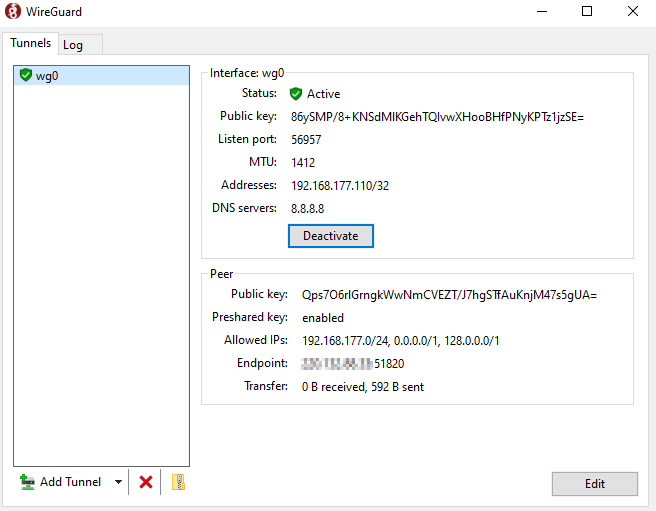Image resolution: width=656 pixels, height=511 pixels.
Task: Switch to the Log tab
Action: [73, 45]
